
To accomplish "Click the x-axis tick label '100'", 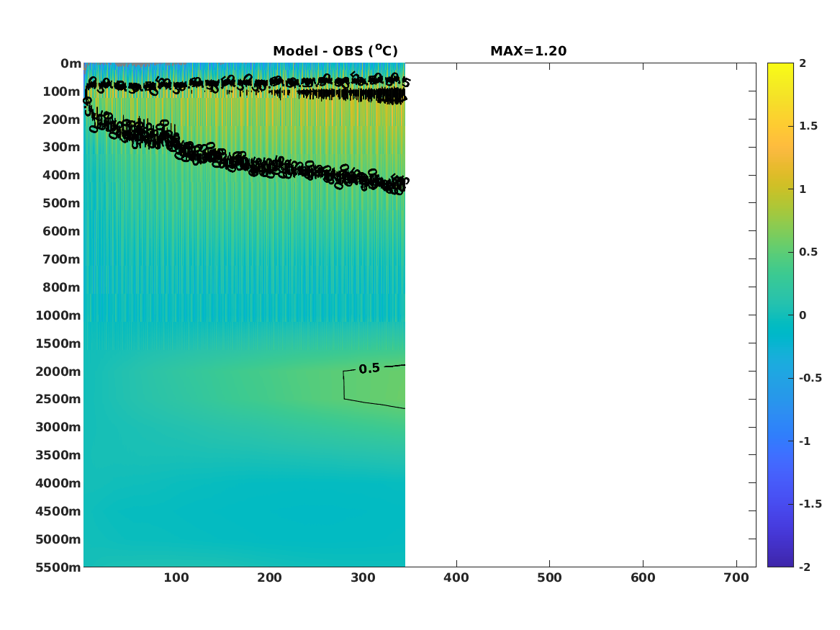I will 176,577.
